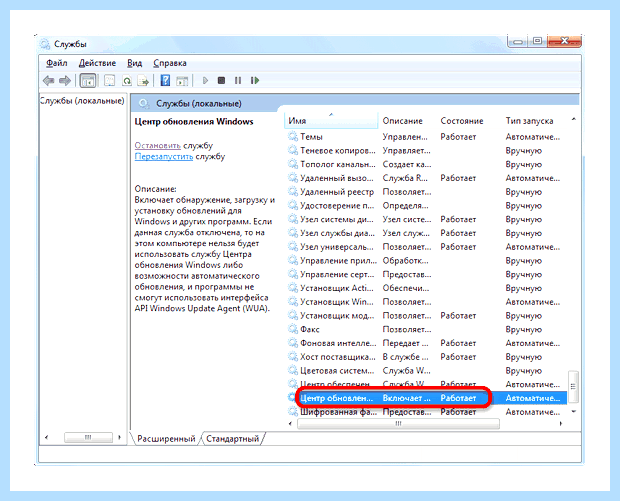Export list using the toolbar icon
620x501 pixels.
pos(143,81)
